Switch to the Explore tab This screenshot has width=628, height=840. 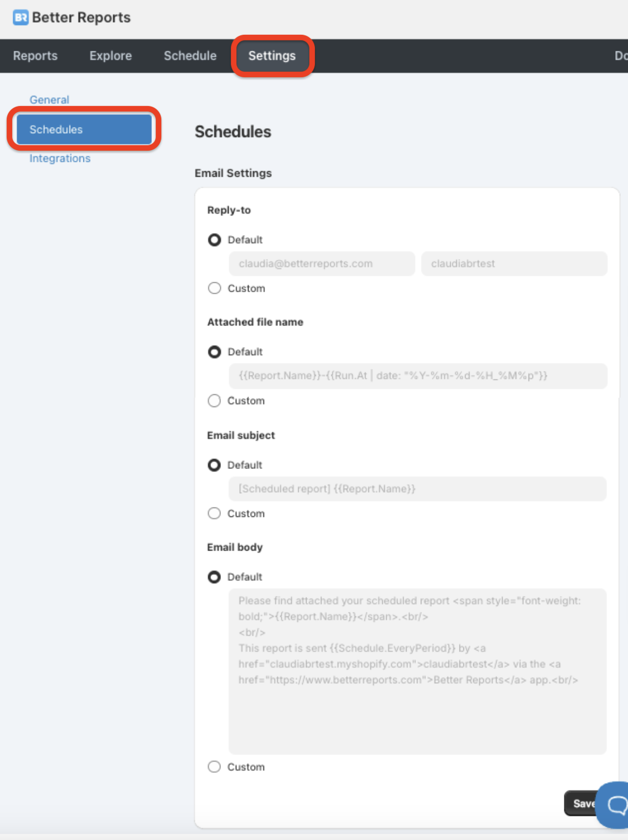(110, 56)
